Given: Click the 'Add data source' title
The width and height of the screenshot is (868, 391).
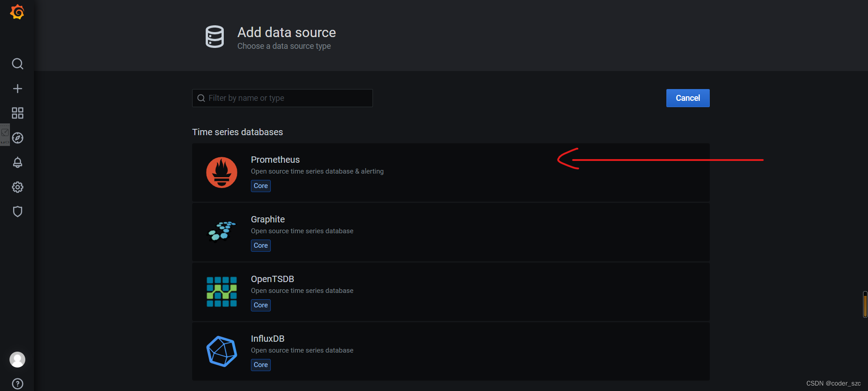Looking at the screenshot, I should pos(287,33).
